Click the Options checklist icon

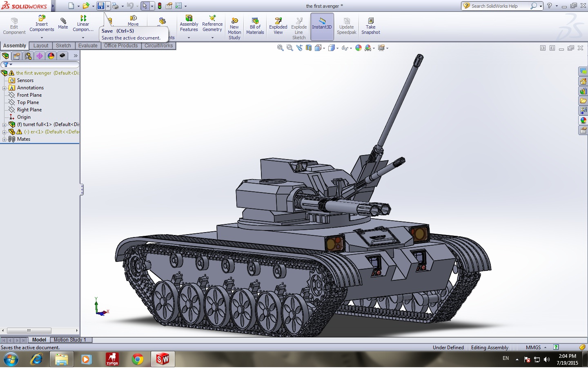pyautogui.click(x=178, y=6)
